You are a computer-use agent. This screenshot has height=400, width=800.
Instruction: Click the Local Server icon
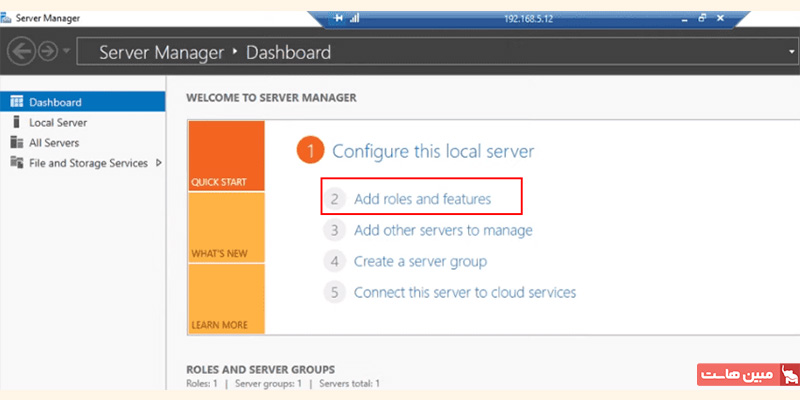pyautogui.click(x=17, y=122)
